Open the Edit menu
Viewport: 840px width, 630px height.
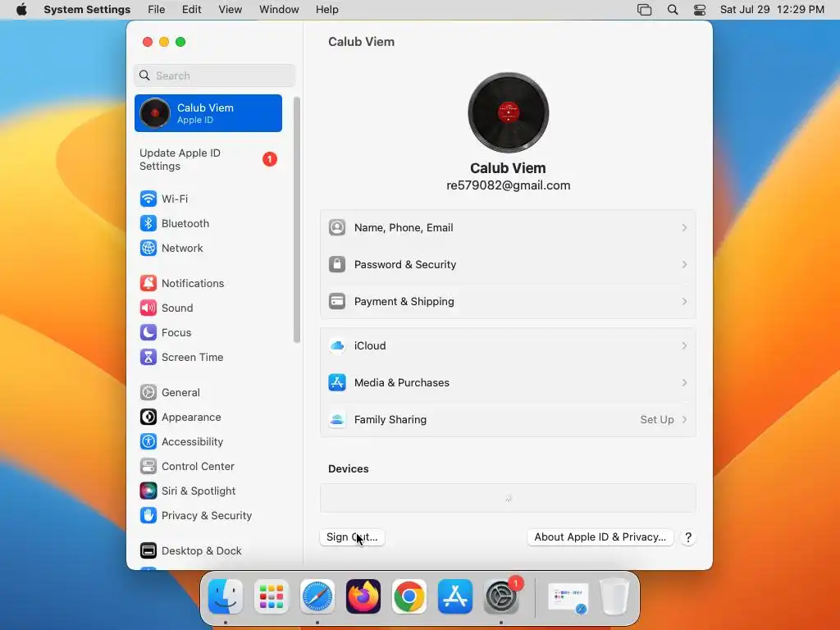tap(191, 10)
